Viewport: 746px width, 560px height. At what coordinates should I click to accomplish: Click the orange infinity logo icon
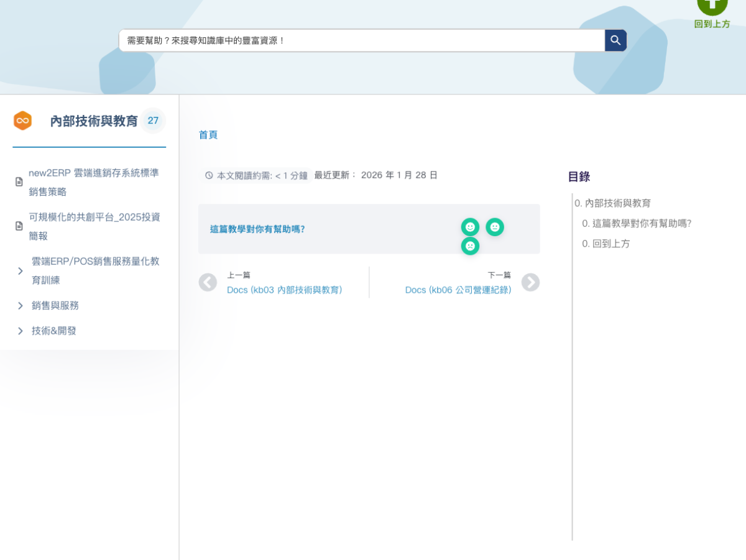tap(23, 121)
